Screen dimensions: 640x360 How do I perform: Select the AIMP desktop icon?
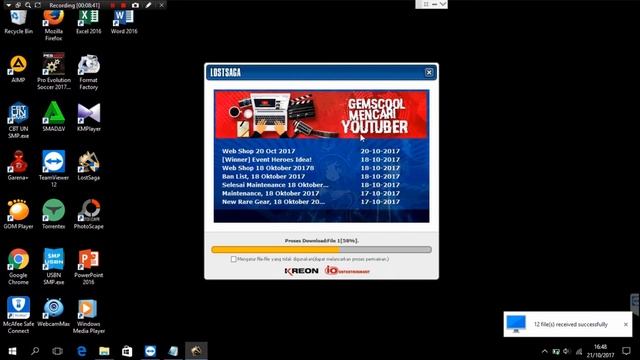click(18, 69)
